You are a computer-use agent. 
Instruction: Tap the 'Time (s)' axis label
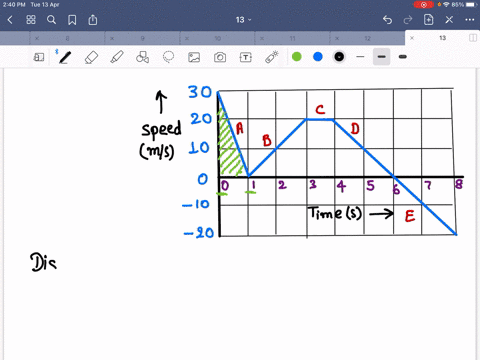coord(335,213)
